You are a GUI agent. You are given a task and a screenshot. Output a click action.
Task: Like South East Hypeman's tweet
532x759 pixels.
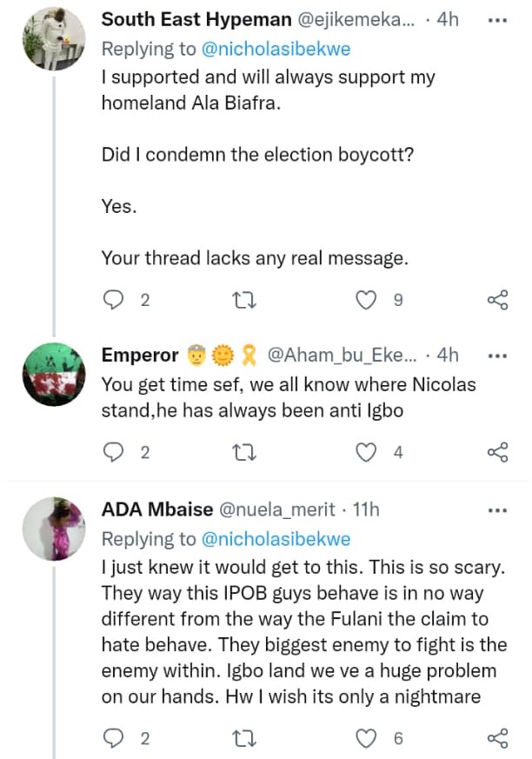click(368, 301)
